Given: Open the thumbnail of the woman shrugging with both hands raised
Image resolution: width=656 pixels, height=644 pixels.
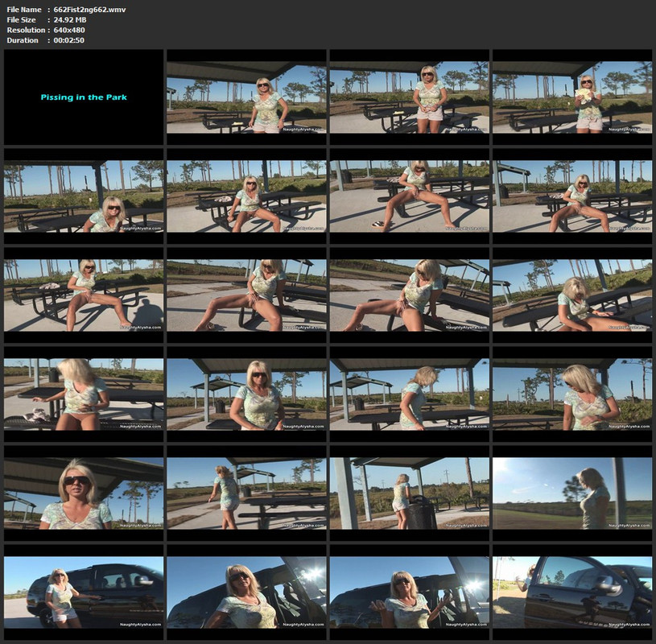Looking at the screenshot, I should tap(409, 592).
